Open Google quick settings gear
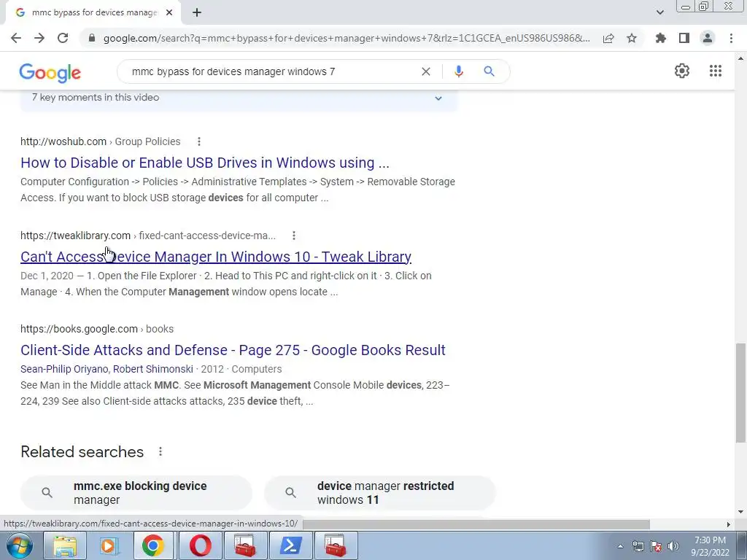This screenshot has width=747, height=560. 682,71
